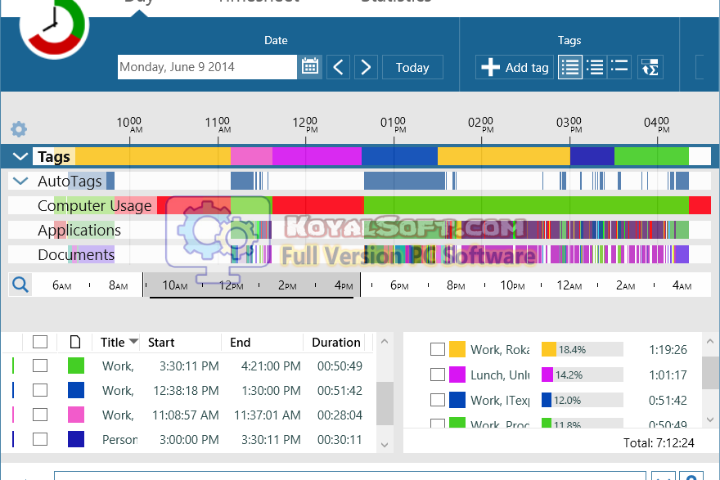Sort by Title column dropdown arrow
This screenshot has height=480, width=720.
coord(133,341)
